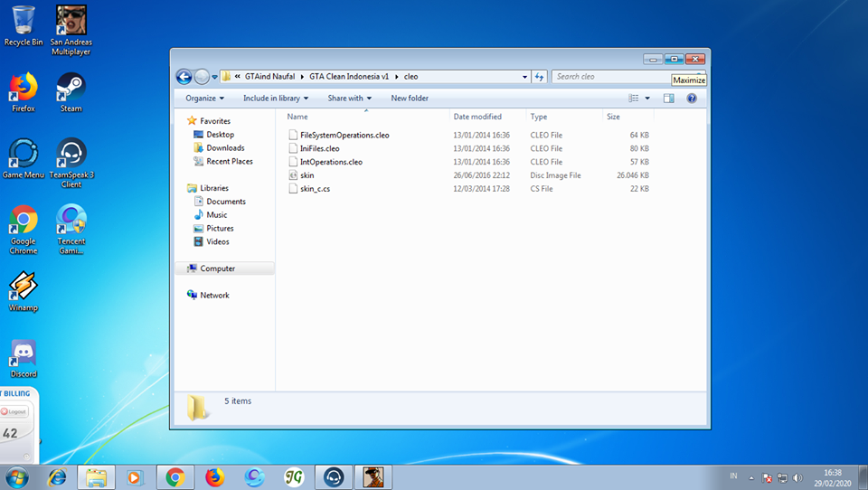Screen dimensions: 868x490
Task: Change your view icon in toolbar
Action: point(633,98)
